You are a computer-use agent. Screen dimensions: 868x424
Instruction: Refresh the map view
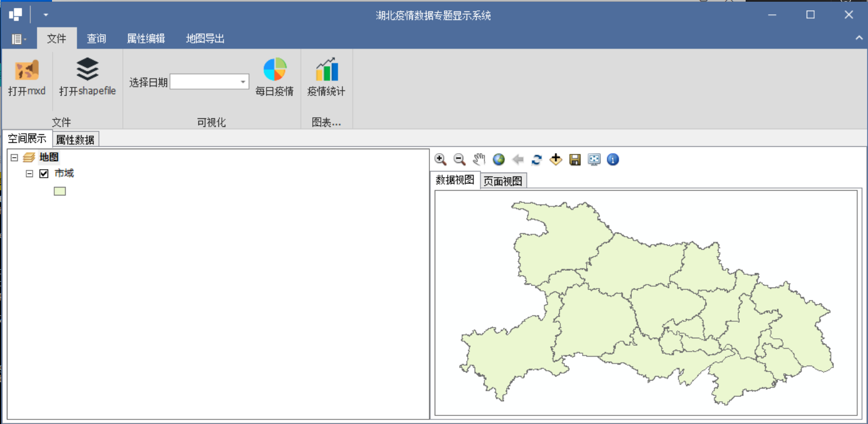pos(536,159)
